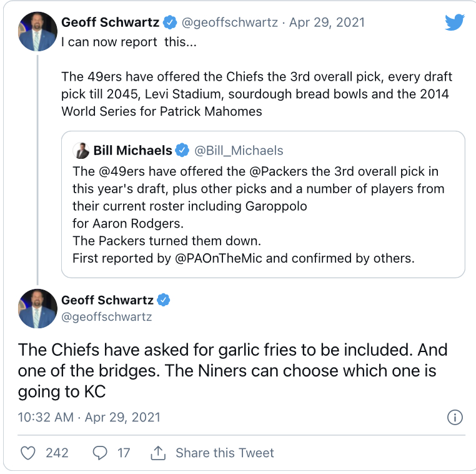Click Geoff Schwartz name in lower tweet
476x474 pixels.
pos(107,300)
